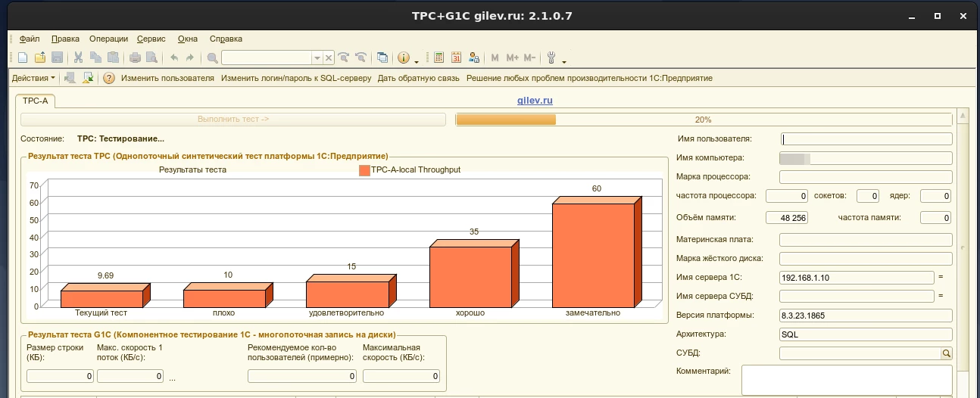980x398 pixels.
Task: Click Дать обратную связь button
Action: (x=418, y=78)
